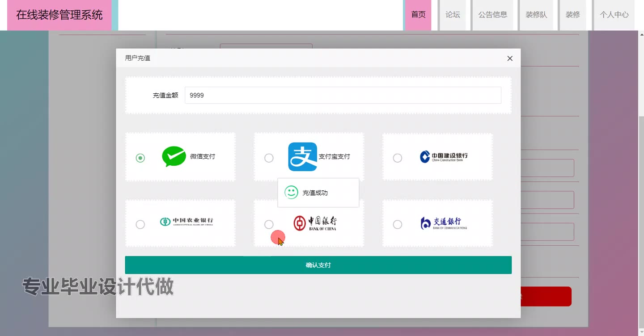Click the 充值金额 label
The image size is (644, 336).
(x=165, y=95)
